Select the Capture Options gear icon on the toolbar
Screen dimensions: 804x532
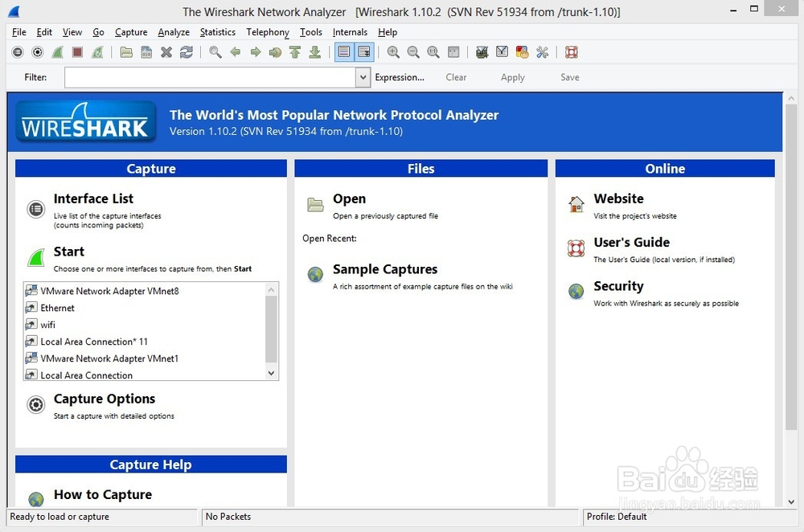pyautogui.click(x=37, y=51)
